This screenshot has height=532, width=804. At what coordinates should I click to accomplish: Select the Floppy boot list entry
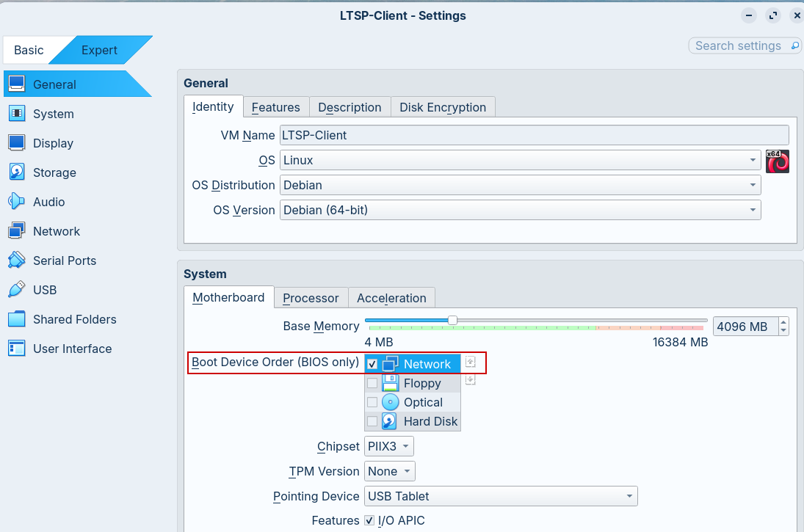click(x=413, y=383)
